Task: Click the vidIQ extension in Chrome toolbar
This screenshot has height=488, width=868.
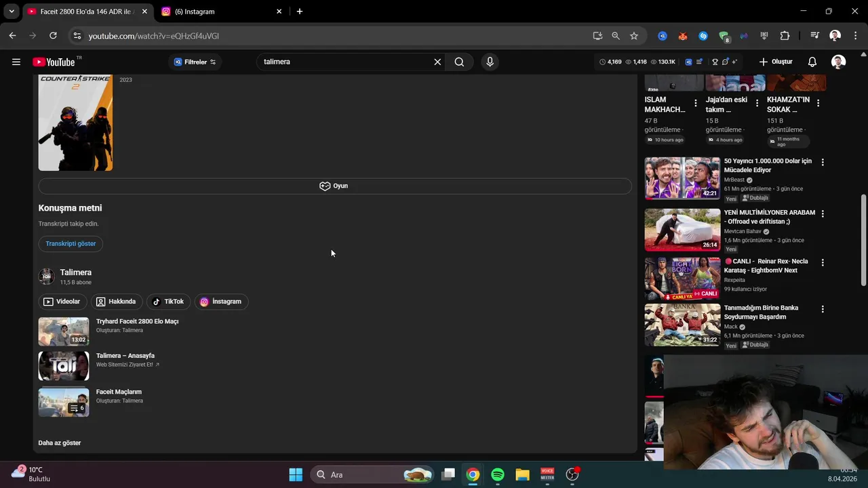Action: [663, 36]
